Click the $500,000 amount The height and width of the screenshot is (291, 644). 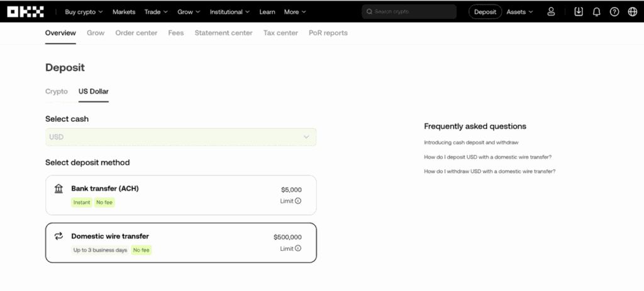[287, 237]
